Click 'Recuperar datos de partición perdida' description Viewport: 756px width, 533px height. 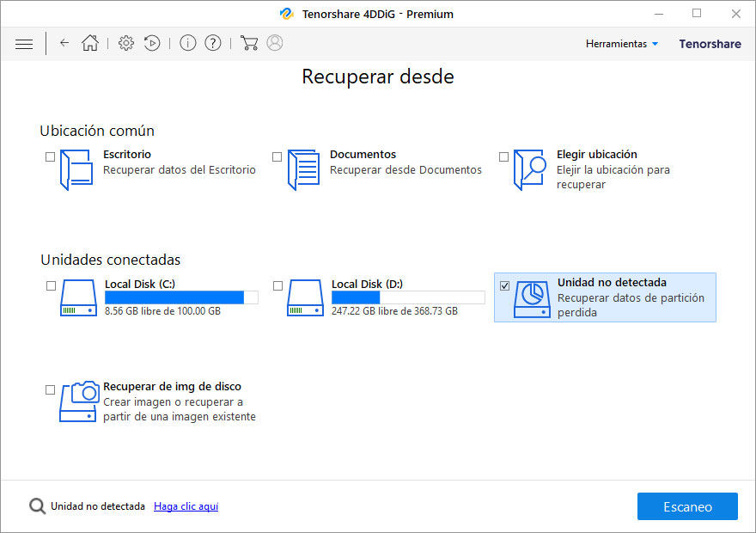pyautogui.click(x=631, y=305)
